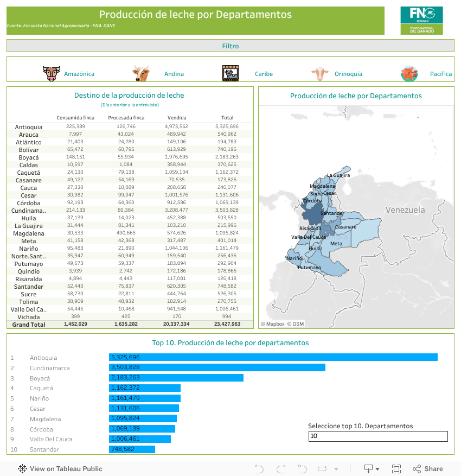Select the Pacífica region icon
Viewport: 461px width, 476px height.
(408, 73)
